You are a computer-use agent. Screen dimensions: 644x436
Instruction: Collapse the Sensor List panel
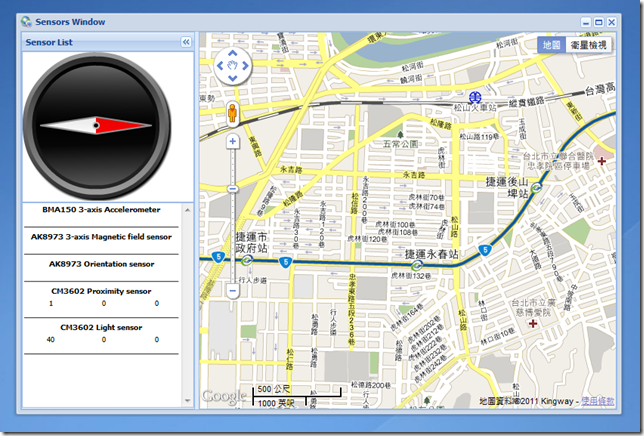coord(186,42)
